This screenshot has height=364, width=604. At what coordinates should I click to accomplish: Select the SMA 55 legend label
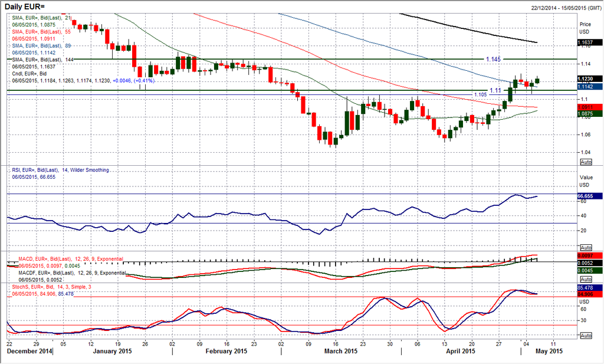point(42,32)
